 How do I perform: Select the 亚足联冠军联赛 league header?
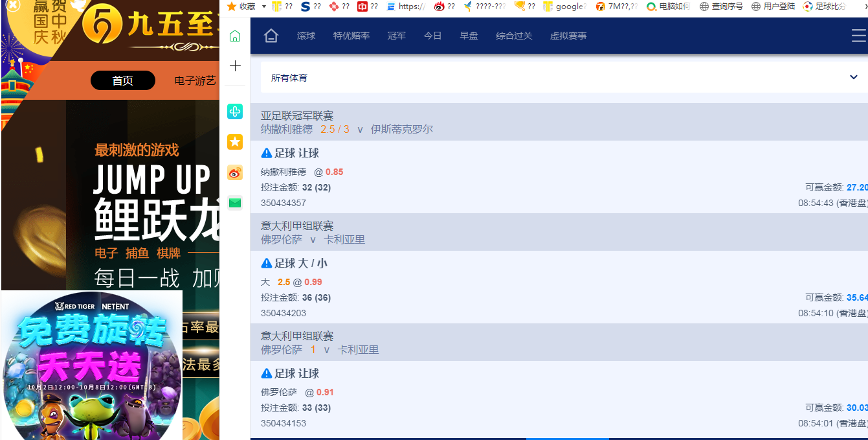tap(297, 115)
